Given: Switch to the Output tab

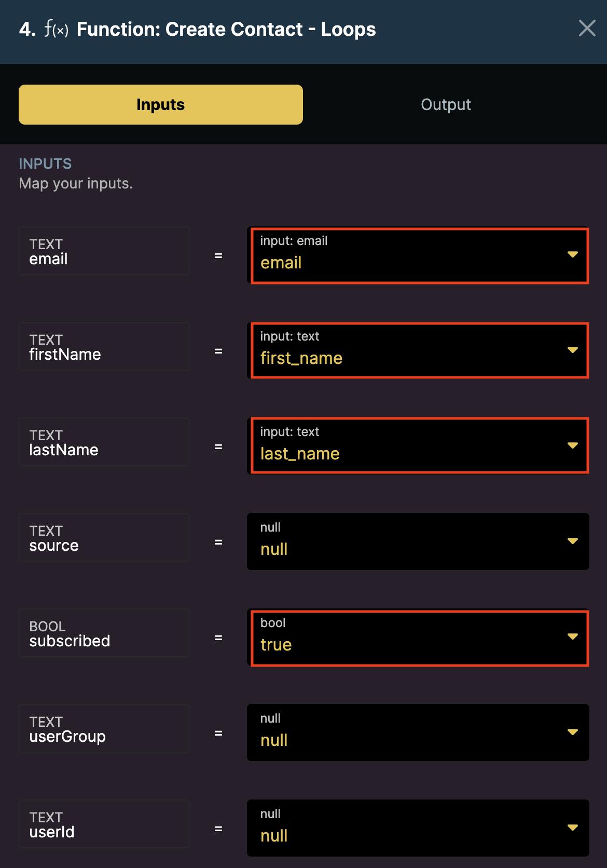Looking at the screenshot, I should 446,104.
